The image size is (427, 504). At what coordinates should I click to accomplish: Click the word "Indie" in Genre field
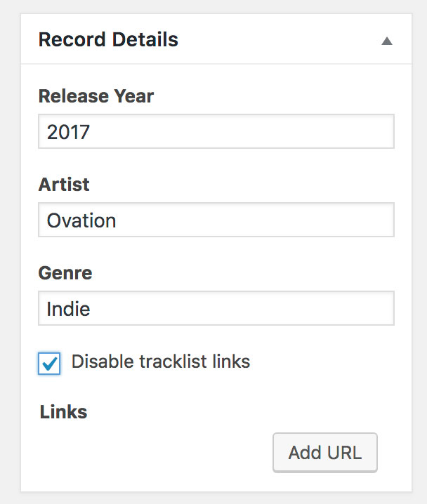[68, 309]
